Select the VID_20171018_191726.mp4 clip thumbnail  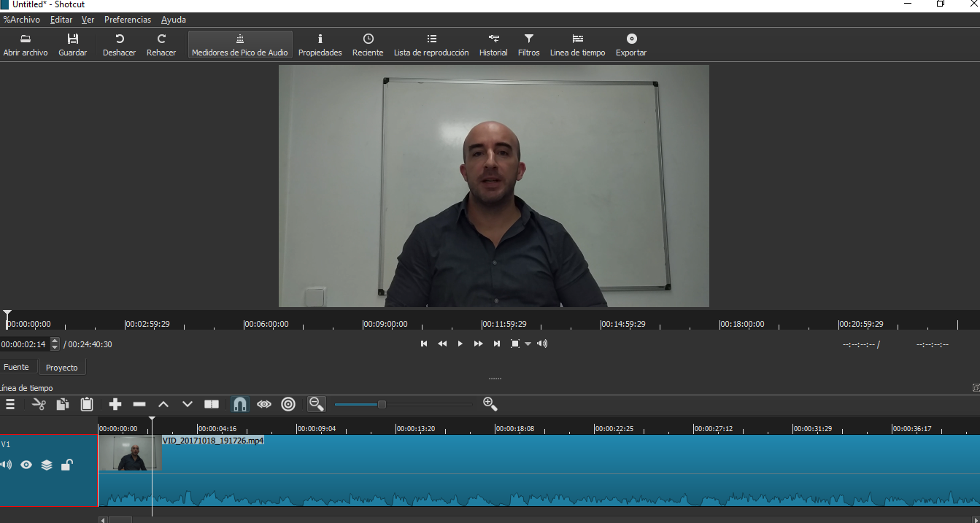pos(130,453)
